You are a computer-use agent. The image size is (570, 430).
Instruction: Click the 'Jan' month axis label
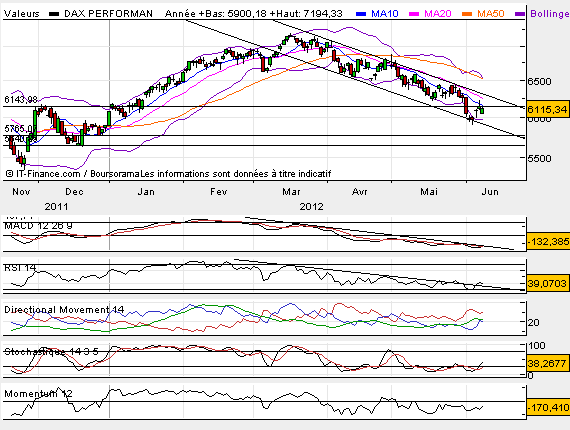point(146,192)
